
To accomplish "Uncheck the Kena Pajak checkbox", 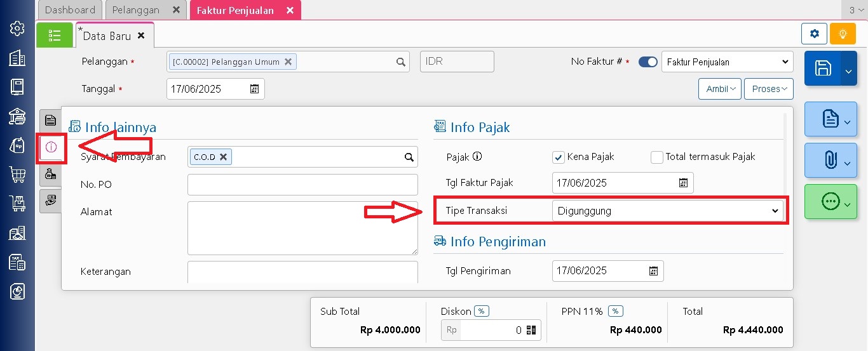I will pyautogui.click(x=559, y=157).
